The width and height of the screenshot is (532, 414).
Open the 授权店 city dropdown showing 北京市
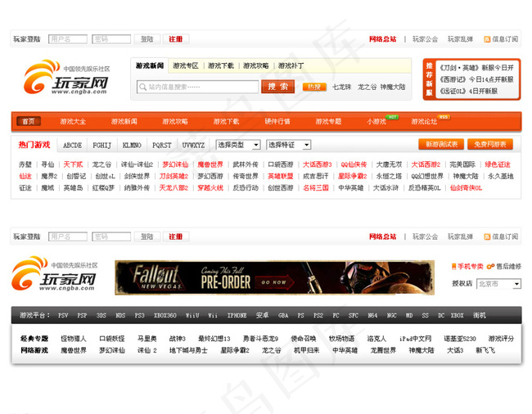498,284
